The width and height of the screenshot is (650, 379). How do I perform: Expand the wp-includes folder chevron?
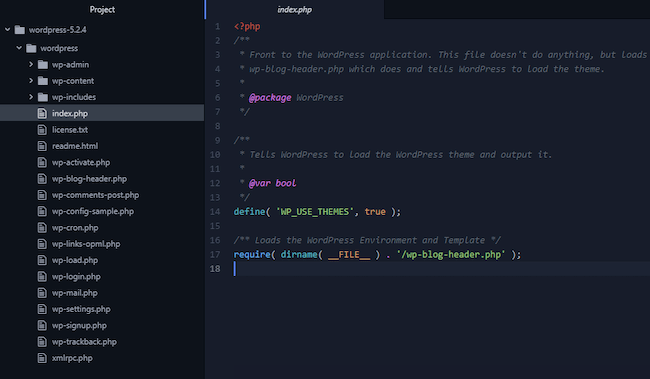pos(31,97)
